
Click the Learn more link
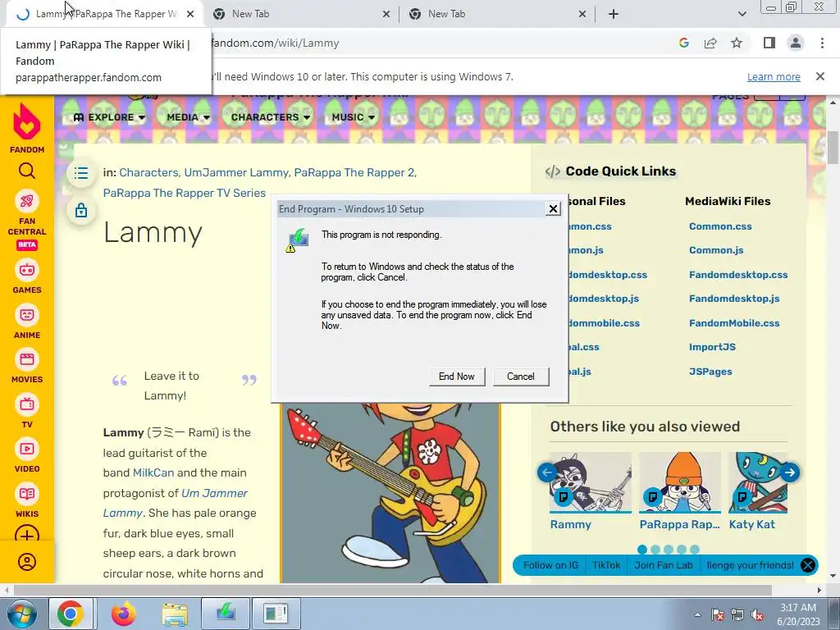[x=774, y=76]
